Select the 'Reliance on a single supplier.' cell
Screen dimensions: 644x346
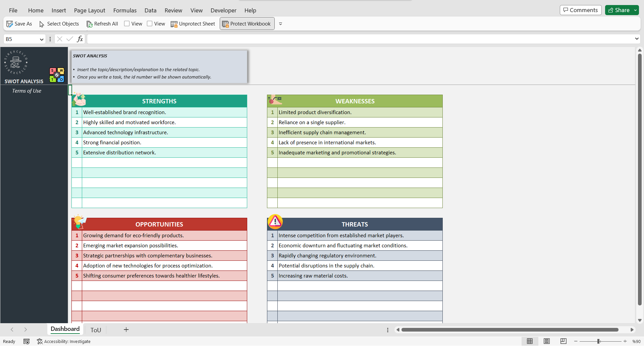tap(360, 122)
